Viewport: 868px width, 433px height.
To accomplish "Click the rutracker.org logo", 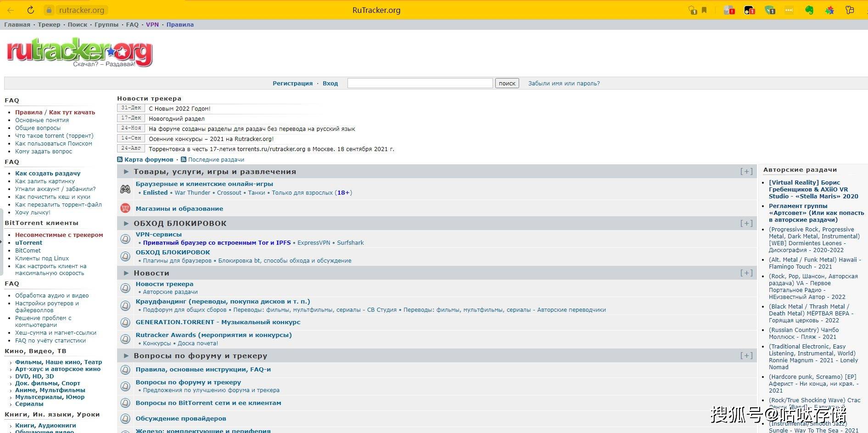I will pos(79,53).
